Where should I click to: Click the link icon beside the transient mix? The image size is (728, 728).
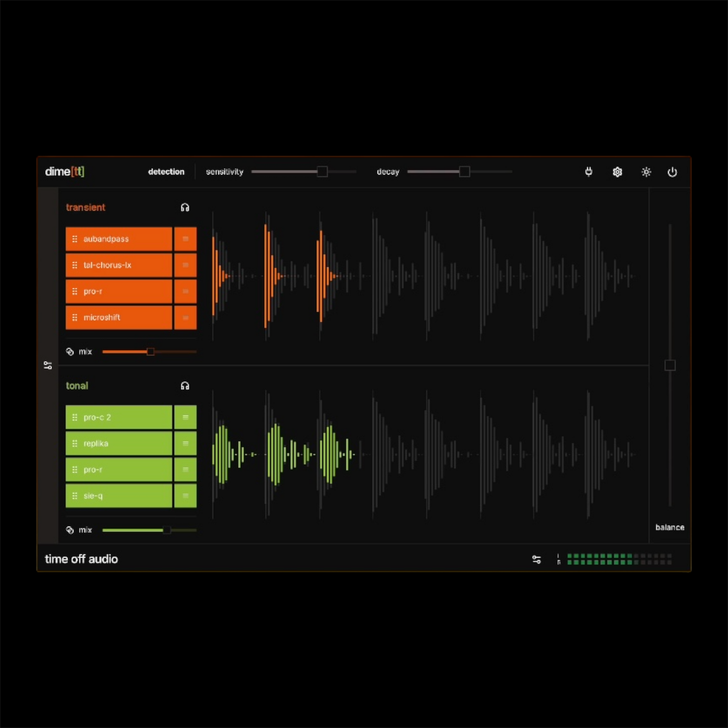coord(70,352)
